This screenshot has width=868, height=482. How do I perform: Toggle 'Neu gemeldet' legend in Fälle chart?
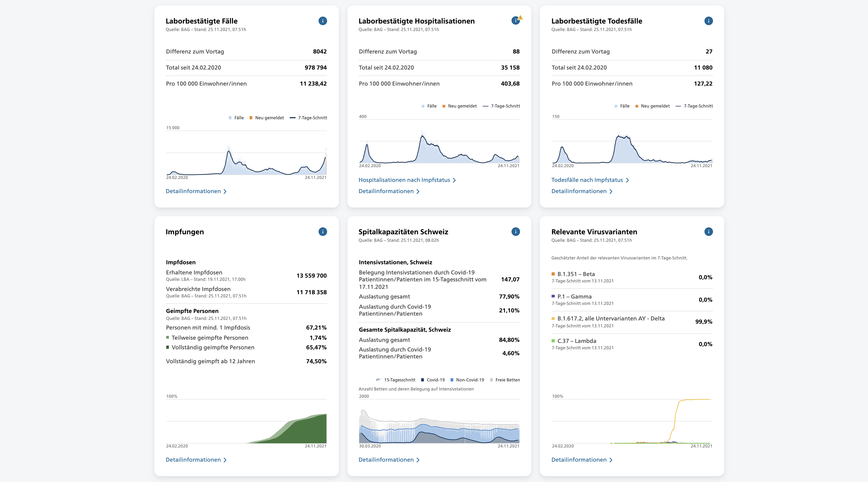pos(266,118)
